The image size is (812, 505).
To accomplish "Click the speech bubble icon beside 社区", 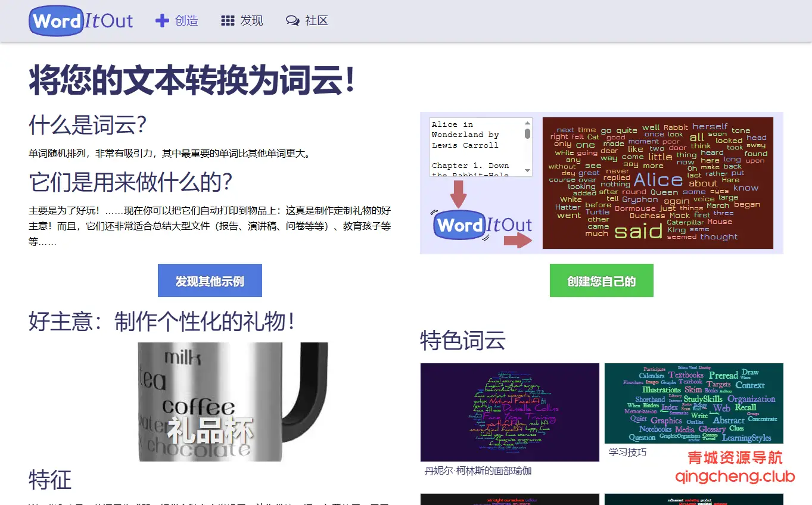I will (293, 21).
